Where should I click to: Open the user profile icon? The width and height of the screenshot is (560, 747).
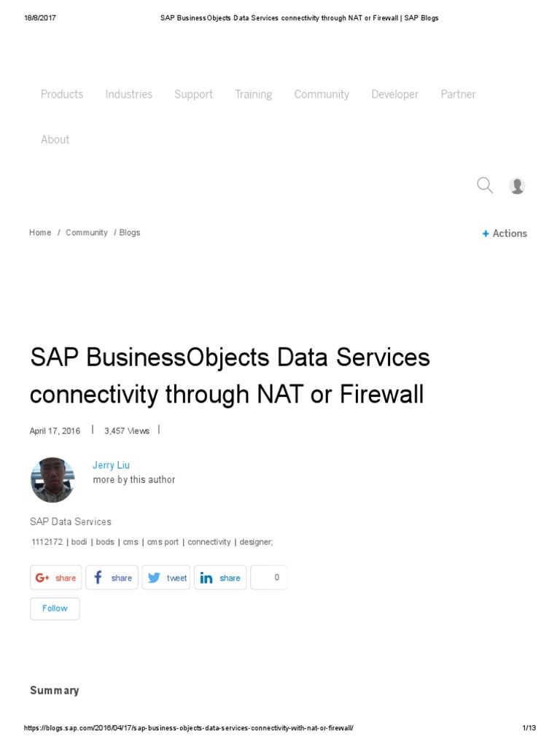pos(517,185)
